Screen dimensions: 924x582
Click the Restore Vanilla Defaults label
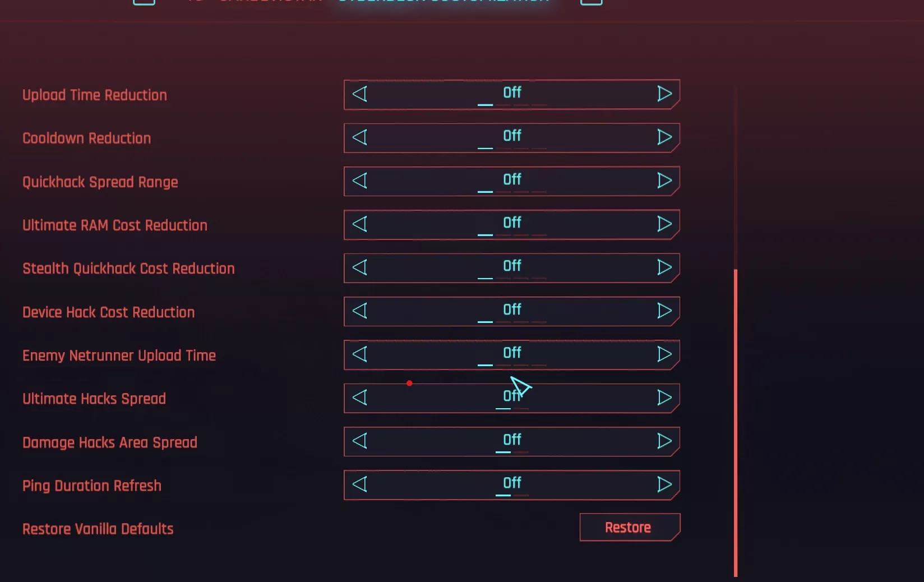[98, 529]
